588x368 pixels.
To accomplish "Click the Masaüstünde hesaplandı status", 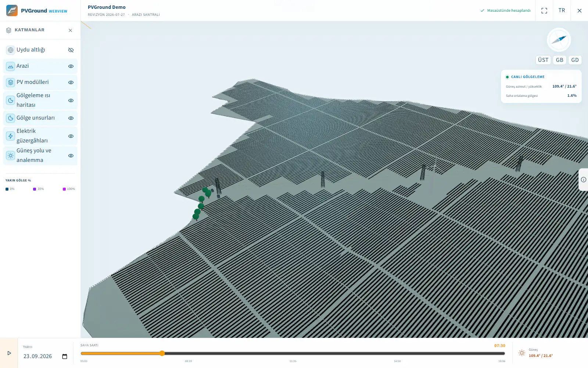I will [506, 11].
